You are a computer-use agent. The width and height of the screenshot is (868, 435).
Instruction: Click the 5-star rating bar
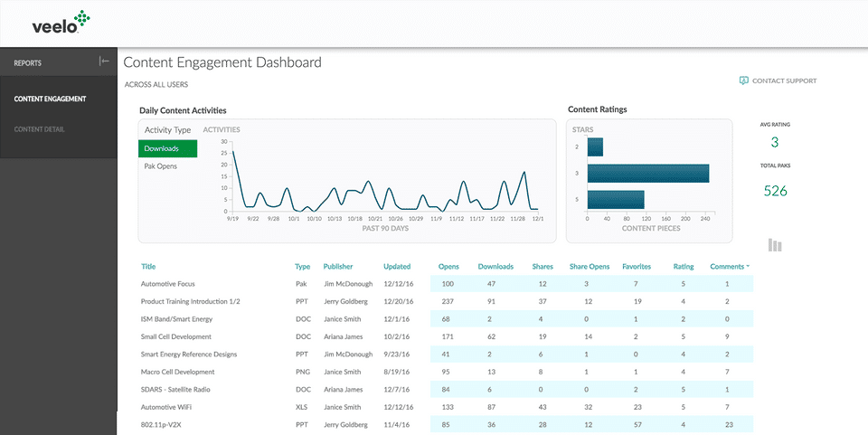point(616,199)
